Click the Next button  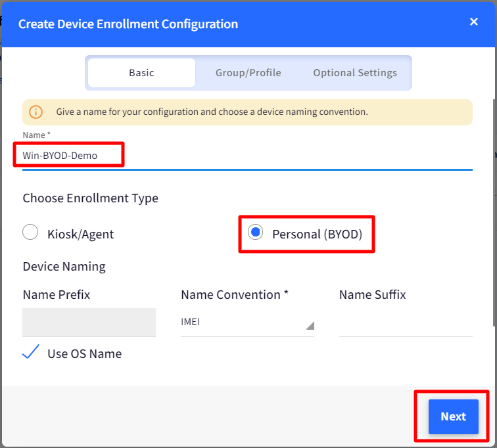[x=453, y=416]
